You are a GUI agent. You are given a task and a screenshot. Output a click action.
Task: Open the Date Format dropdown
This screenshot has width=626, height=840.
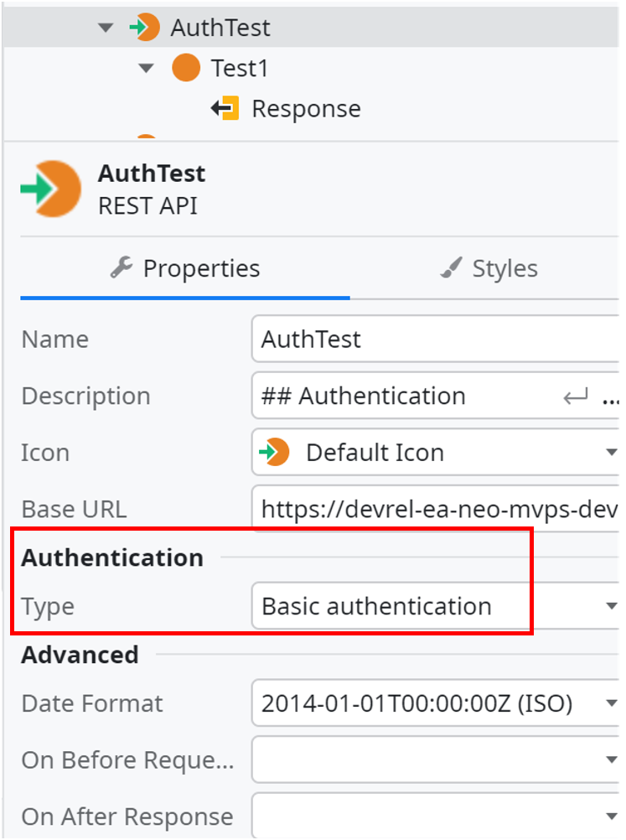pyautogui.click(x=613, y=703)
